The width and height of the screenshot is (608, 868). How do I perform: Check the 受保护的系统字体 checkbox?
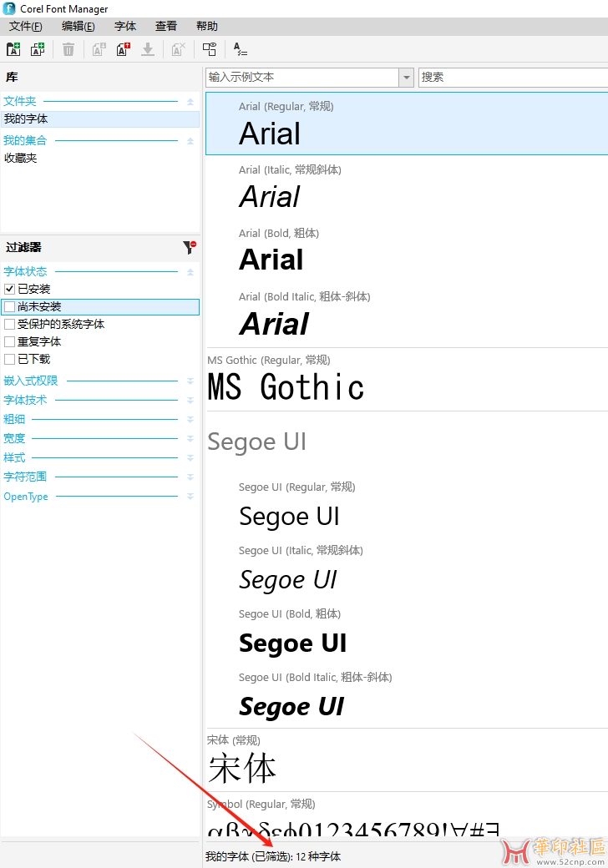(x=10, y=325)
